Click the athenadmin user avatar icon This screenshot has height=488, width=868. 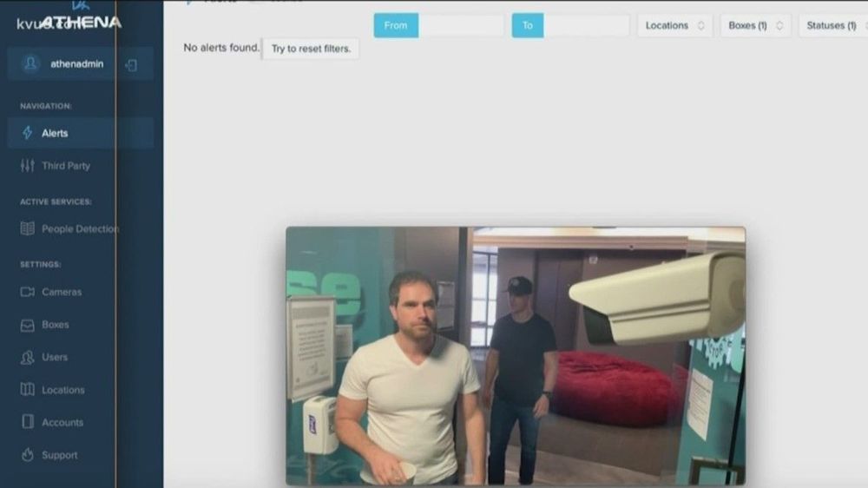click(x=31, y=64)
